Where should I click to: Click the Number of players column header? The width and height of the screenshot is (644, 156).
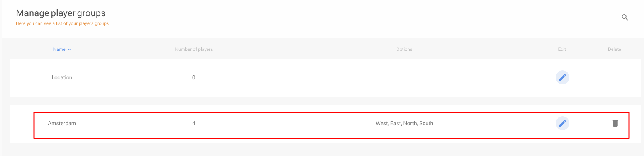coord(194,49)
